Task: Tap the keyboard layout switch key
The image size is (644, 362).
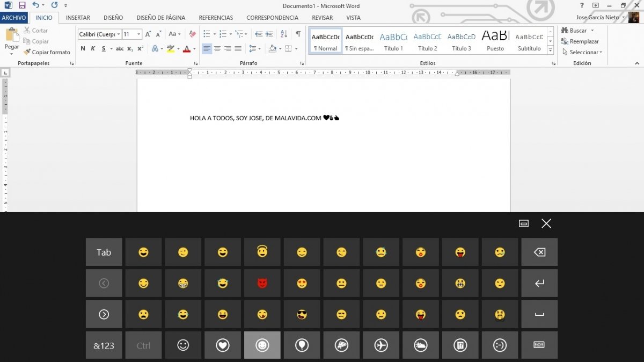Action: click(x=539, y=345)
